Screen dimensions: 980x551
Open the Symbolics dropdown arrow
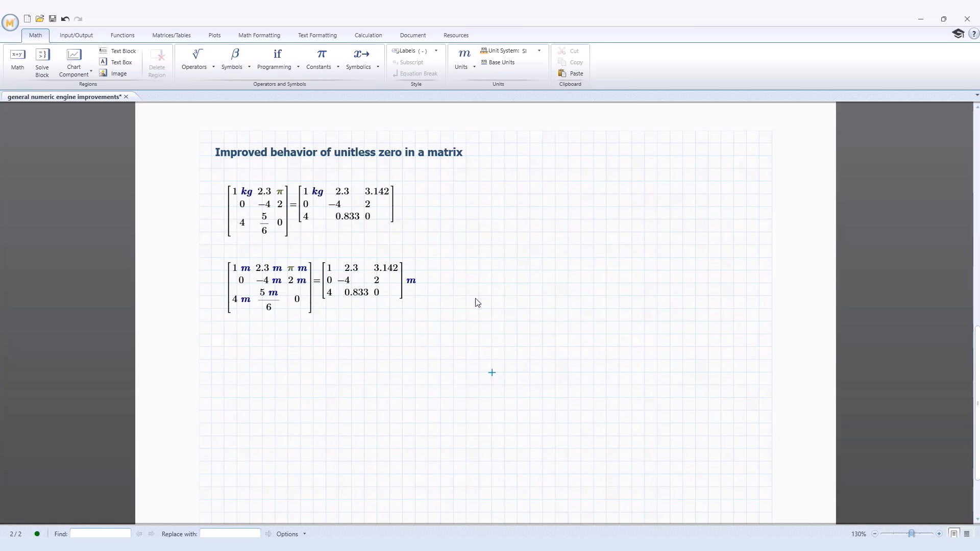pos(378,66)
